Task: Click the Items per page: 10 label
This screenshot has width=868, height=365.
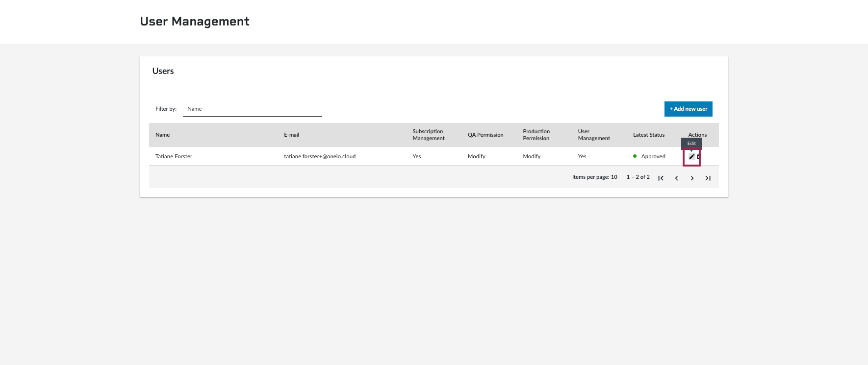Action: [x=594, y=177]
